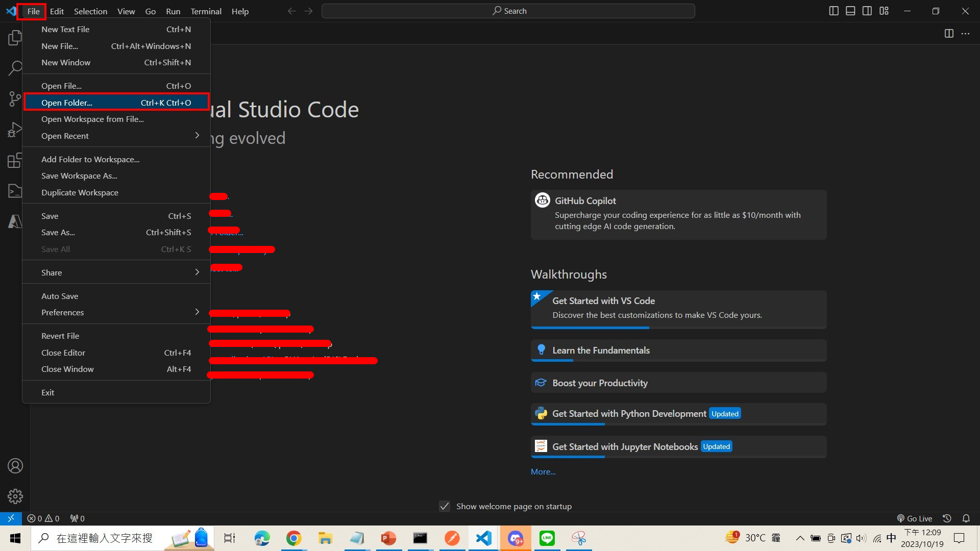Uncheck Show welcome page on startup
This screenshot has width=980, height=551.
445,506
